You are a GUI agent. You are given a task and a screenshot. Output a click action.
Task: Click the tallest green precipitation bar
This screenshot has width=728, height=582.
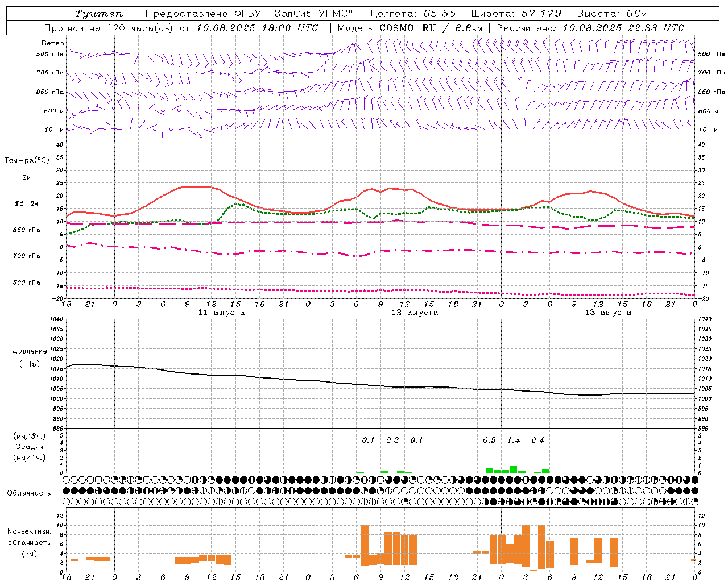(513, 469)
